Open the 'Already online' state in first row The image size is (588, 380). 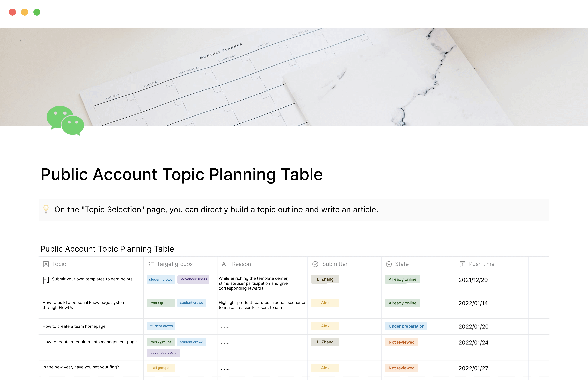[x=402, y=279]
